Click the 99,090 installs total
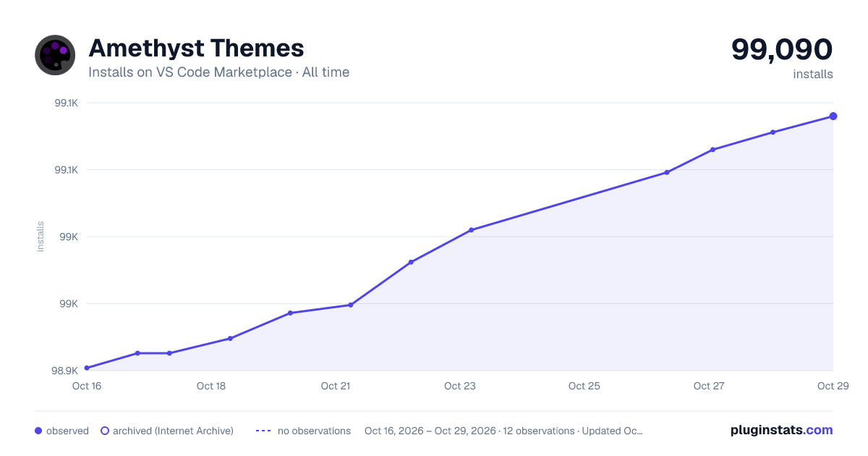This screenshot has width=868, height=456. click(782, 49)
